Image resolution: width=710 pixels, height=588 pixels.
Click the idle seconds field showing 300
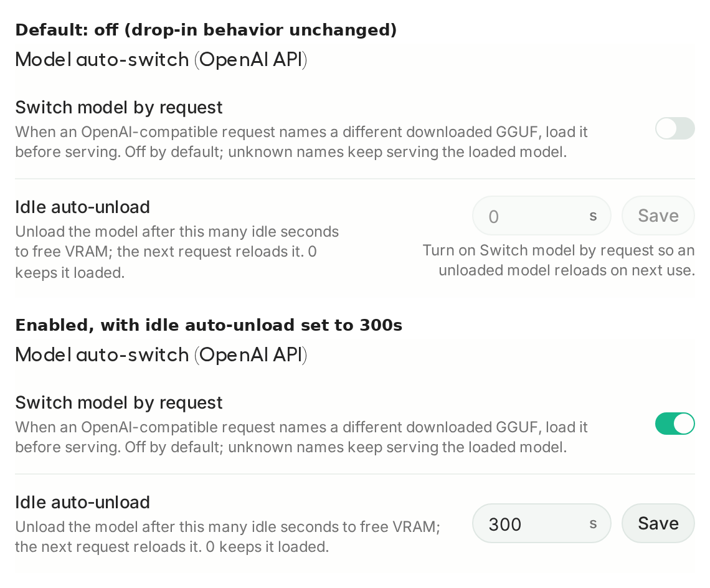pyautogui.click(x=542, y=523)
